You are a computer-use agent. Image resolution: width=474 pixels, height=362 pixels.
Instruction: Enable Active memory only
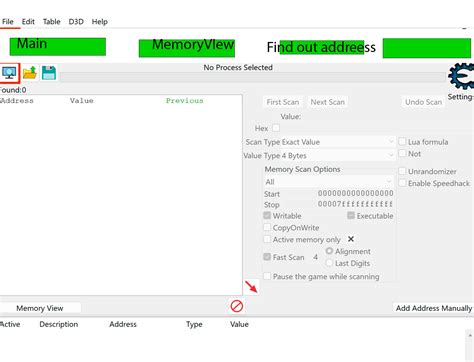click(x=267, y=239)
